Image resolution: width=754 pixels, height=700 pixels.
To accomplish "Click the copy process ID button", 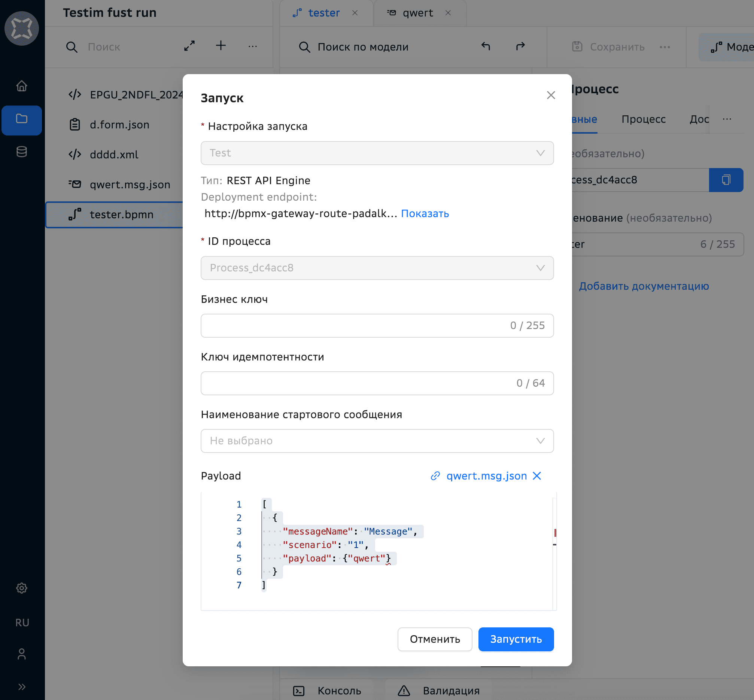I will click(x=726, y=180).
